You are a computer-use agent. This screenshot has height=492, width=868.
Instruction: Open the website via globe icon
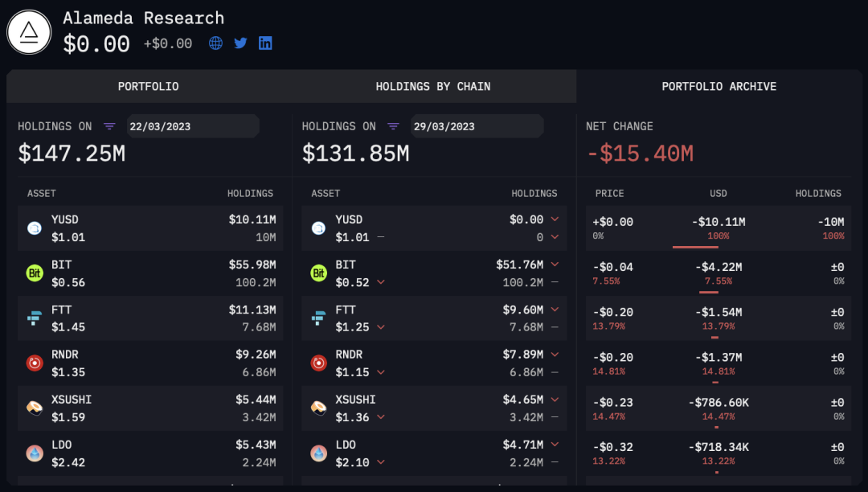[x=215, y=43]
